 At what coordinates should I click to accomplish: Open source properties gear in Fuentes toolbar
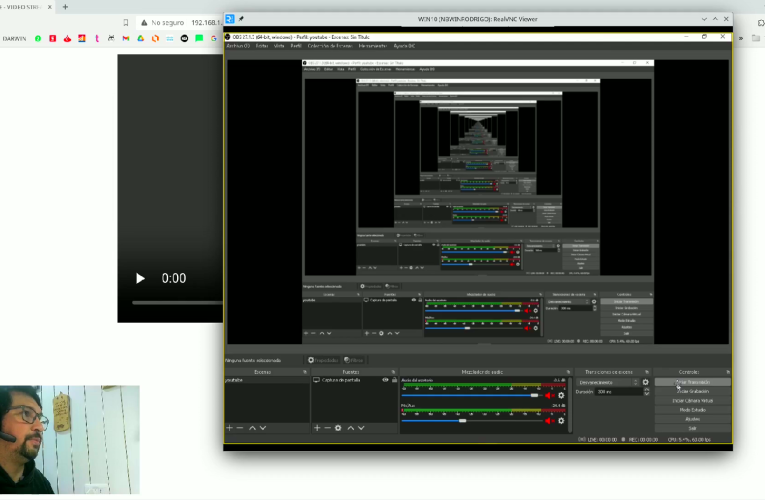338,428
